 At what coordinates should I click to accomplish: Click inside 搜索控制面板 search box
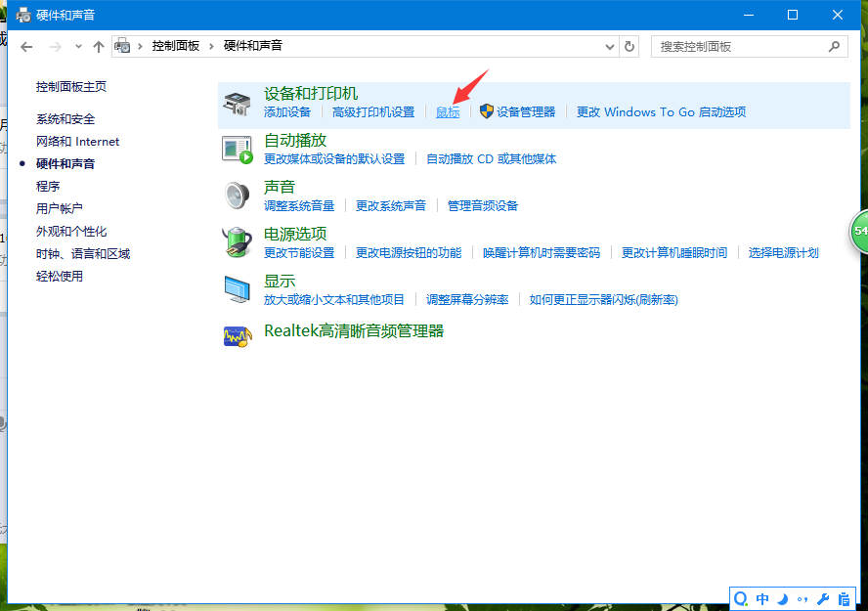pyautogui.click(x=743, y=46)
